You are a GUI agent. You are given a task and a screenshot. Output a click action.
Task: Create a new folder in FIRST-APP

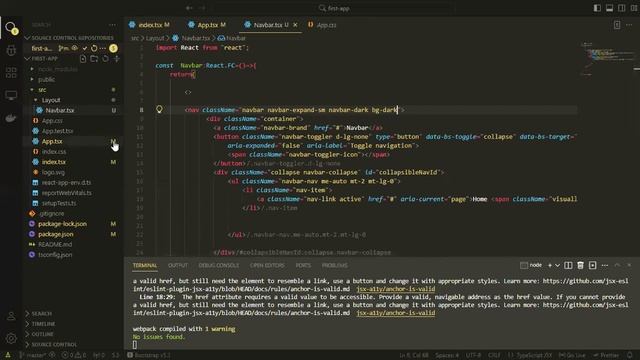click(x=94, y=59)
